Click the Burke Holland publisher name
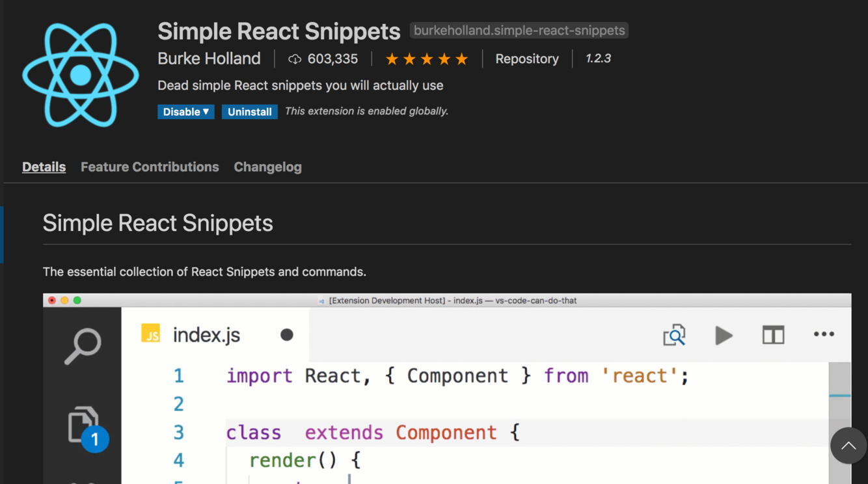Image resolution: width=868 pixels, height=484 pixels. click(x=209, y=59)
